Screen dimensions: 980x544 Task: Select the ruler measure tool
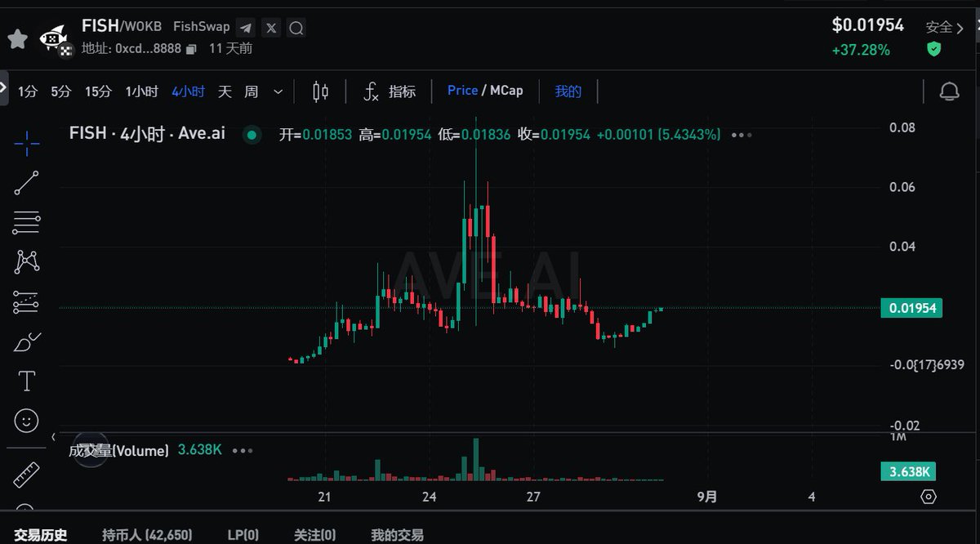point(26,475)
